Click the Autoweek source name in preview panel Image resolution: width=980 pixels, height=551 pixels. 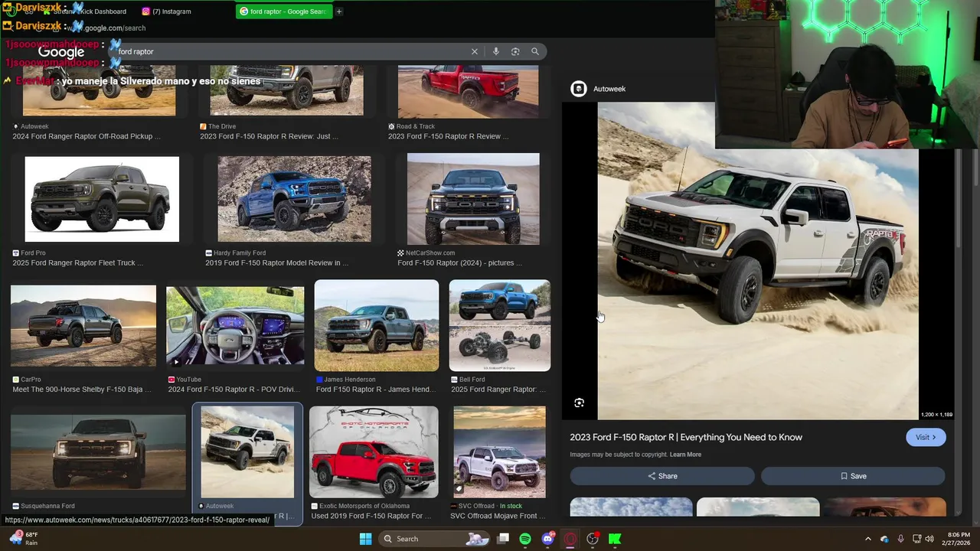pos(609,89)
